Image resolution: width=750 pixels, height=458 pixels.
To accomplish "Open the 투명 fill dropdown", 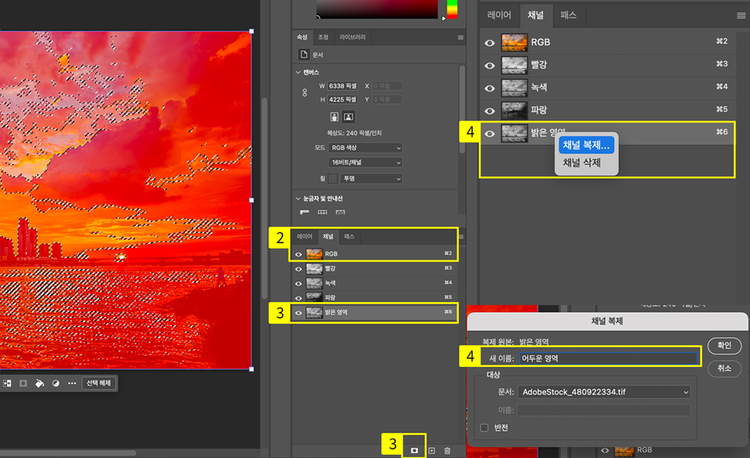I will coord(372,178).
